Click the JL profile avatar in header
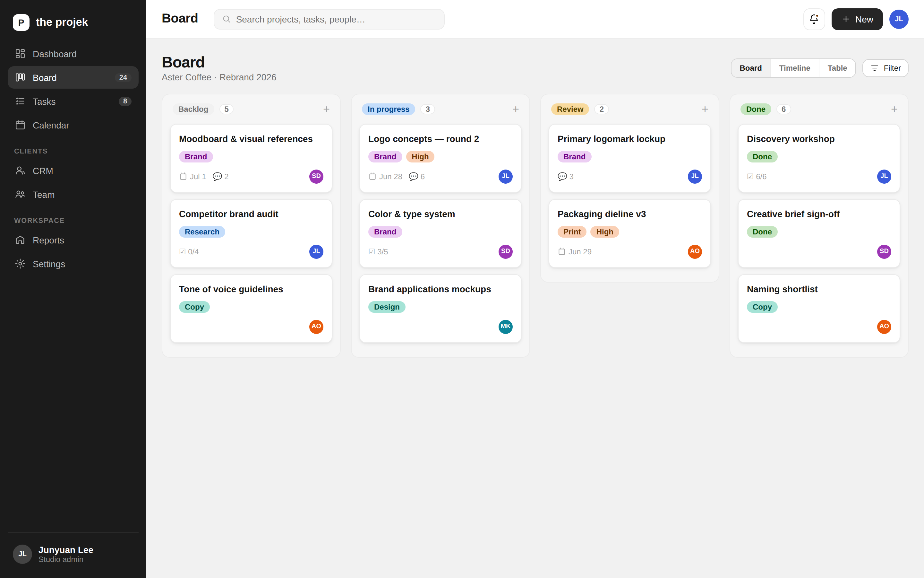 point(899,19)
